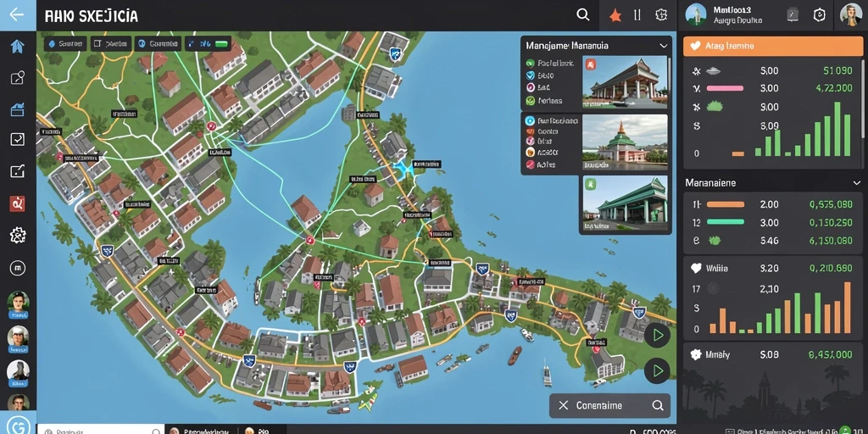Click the blue home arrow icon in the sidebar
Viewport: 868px width, 434px height.
(x=17, y=47)
